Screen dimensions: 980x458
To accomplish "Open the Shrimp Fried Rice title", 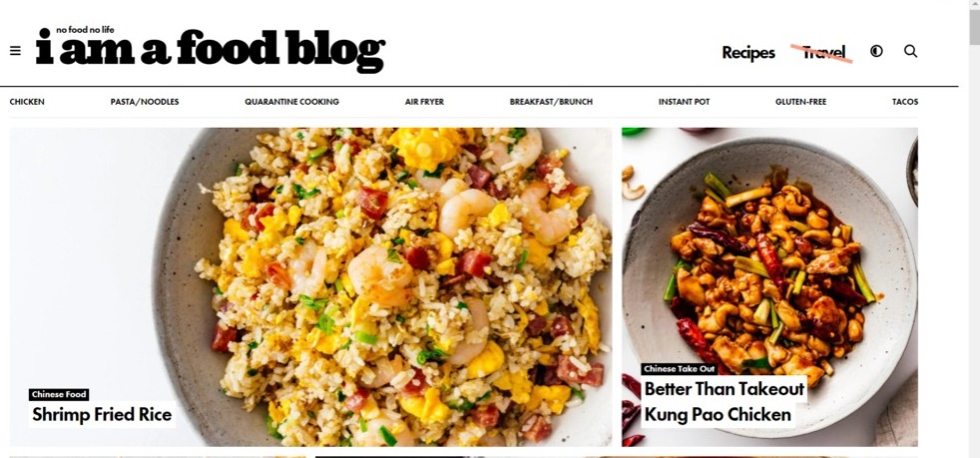I will click(102, 414).
